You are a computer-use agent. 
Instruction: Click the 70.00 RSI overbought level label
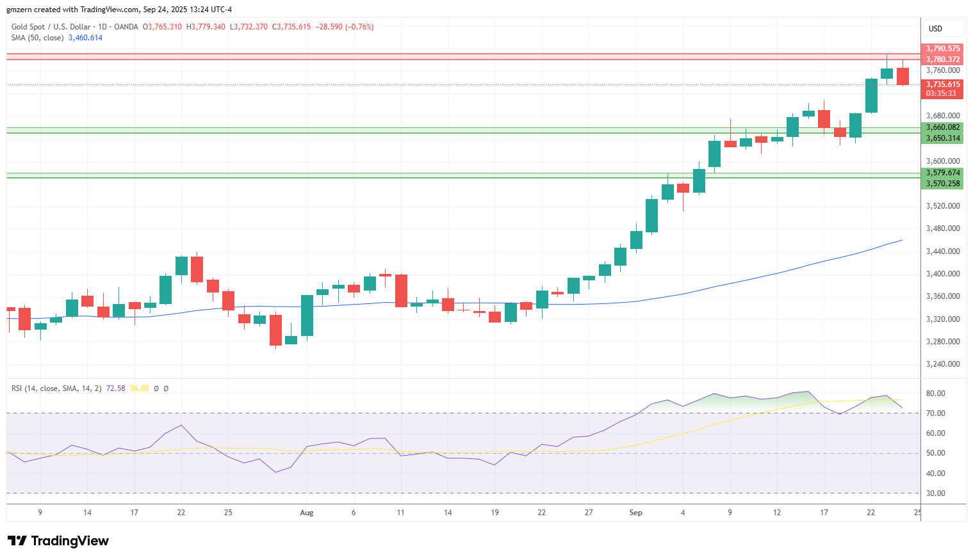click(936, 413)
